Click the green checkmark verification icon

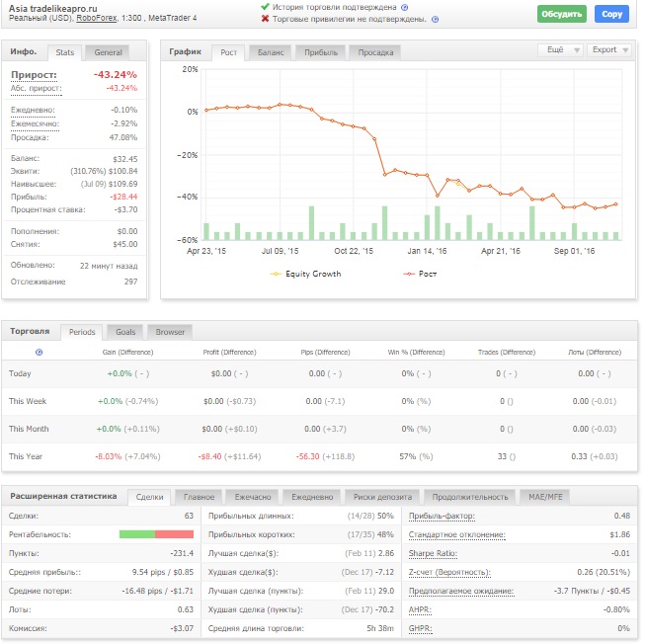click(x=265, y=7)
